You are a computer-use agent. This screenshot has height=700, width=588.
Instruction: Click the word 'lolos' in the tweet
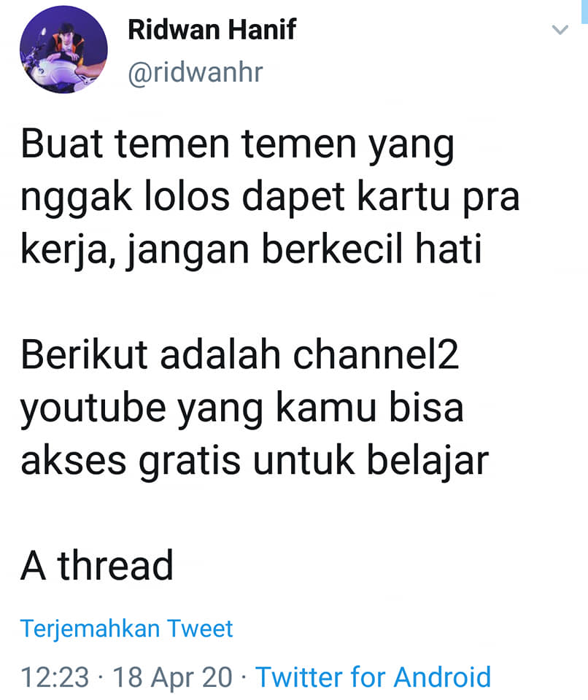click(187, 198)
